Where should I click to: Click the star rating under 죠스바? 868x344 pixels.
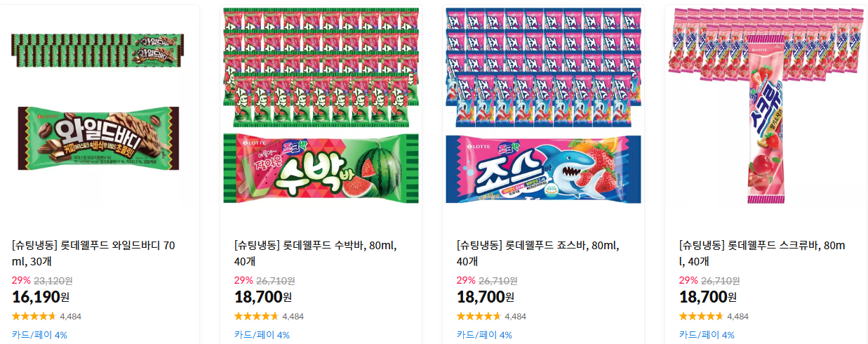point(479,316)
